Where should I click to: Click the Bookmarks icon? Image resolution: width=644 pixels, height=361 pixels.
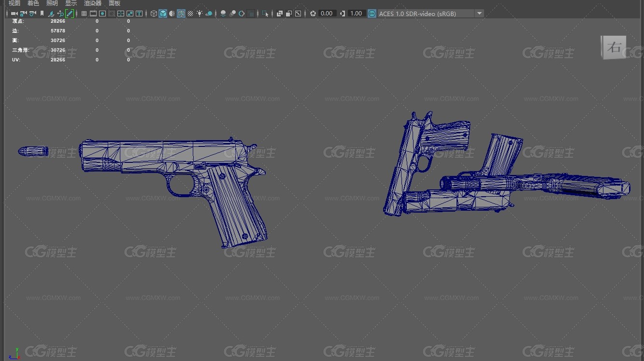tap(42, 14)
